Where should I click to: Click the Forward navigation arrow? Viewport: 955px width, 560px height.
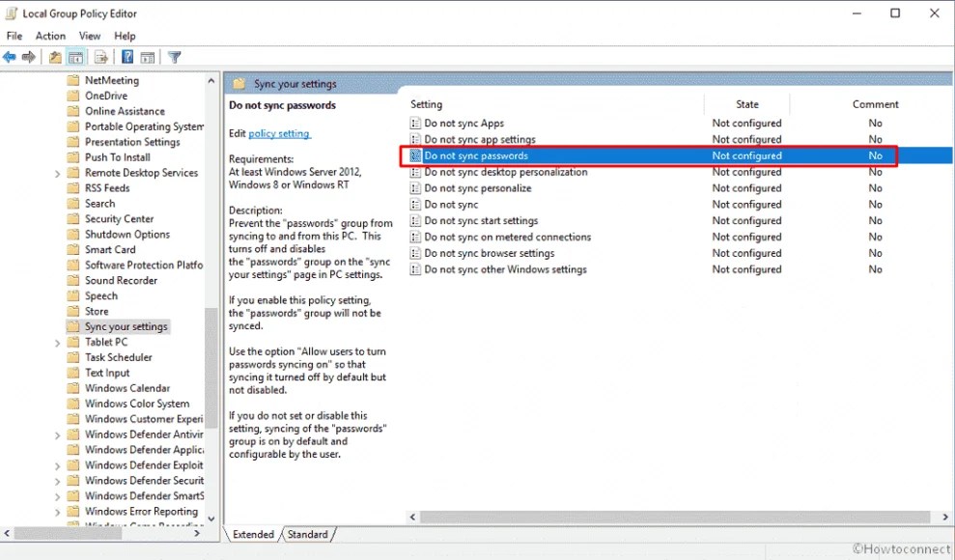point(28,57)
